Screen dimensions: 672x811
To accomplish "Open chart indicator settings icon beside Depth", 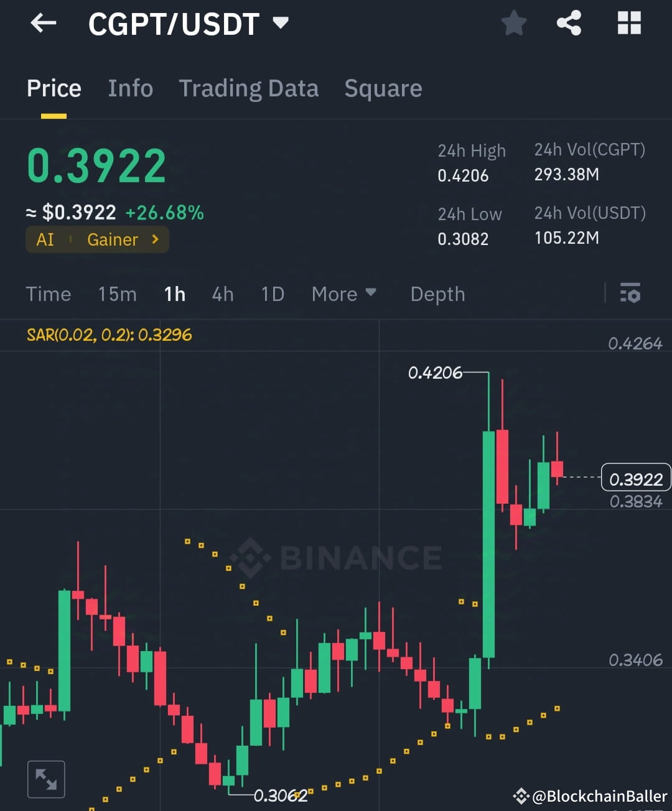I will coord(630,293).
